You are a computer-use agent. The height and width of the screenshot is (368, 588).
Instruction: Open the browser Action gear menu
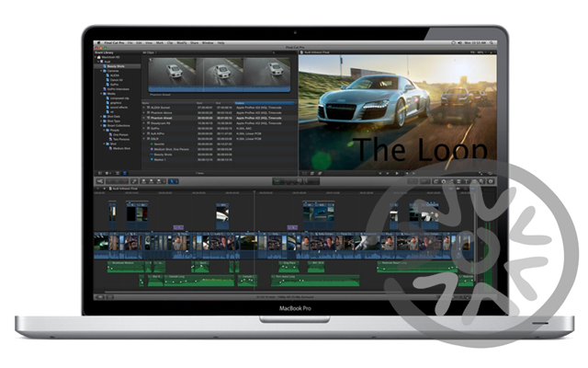coord(107,173)
